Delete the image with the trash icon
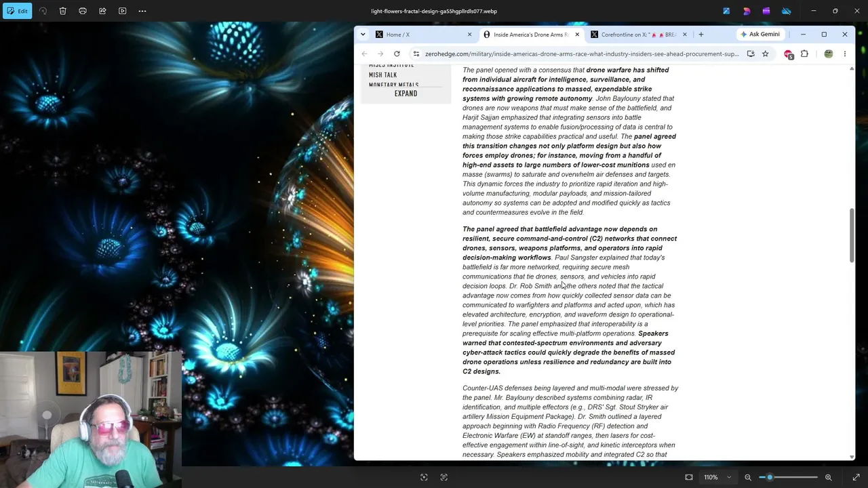 pos(62,11)
